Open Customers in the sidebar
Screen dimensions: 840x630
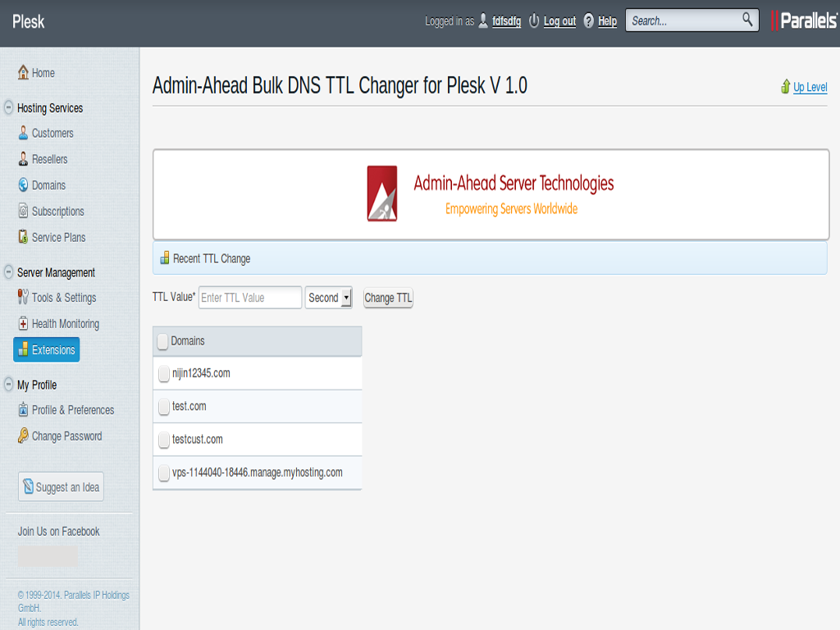tap(52, 133)
